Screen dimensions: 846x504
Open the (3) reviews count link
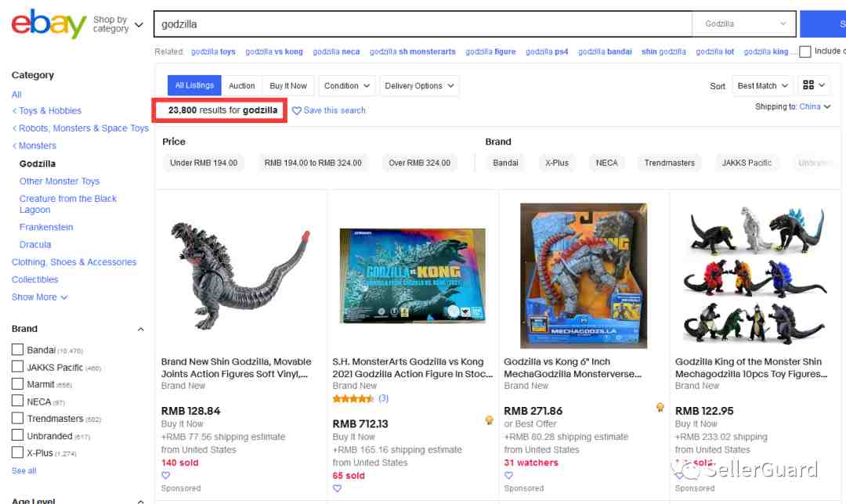pyautogui.click(x=384, y=399)
